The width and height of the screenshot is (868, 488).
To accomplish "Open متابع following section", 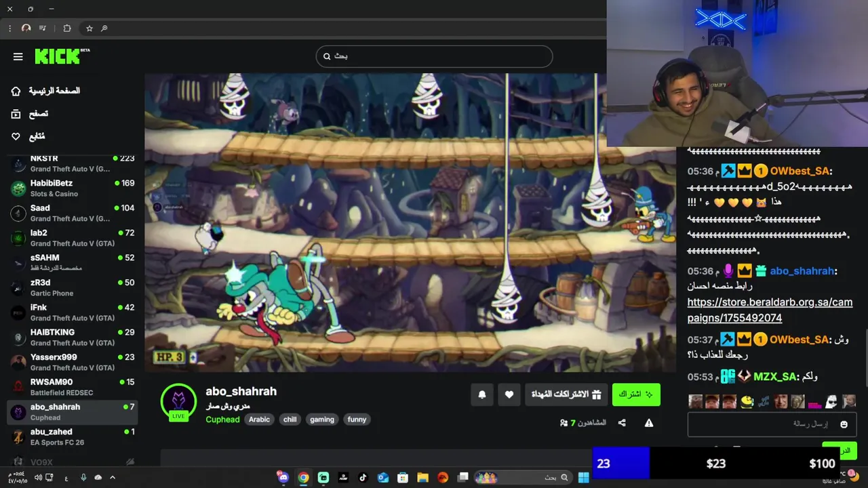I will pyautogui.click(x=28, y=136).
